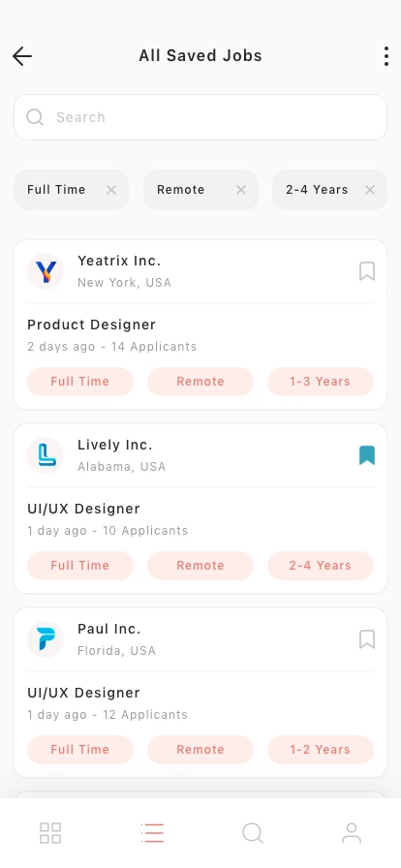Open the search tab in bottom navigation
This screenshot has height=868, width=401.
[x=253, y=832]
